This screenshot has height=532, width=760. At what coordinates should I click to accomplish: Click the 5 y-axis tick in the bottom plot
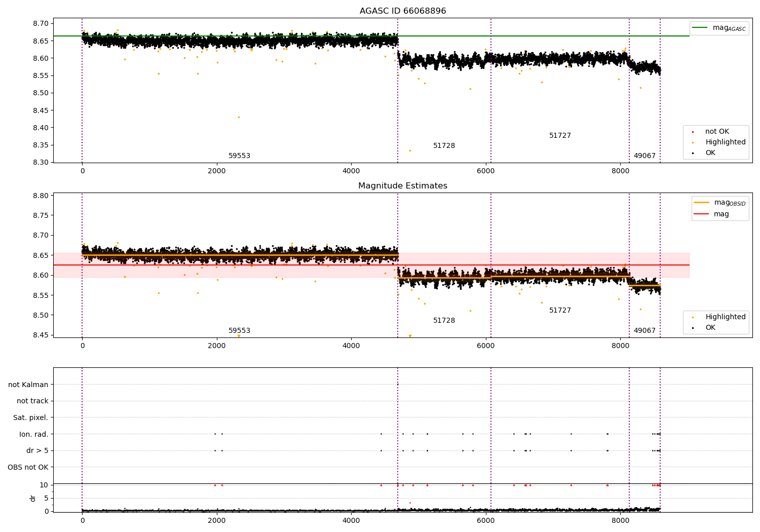coord(46,499)
